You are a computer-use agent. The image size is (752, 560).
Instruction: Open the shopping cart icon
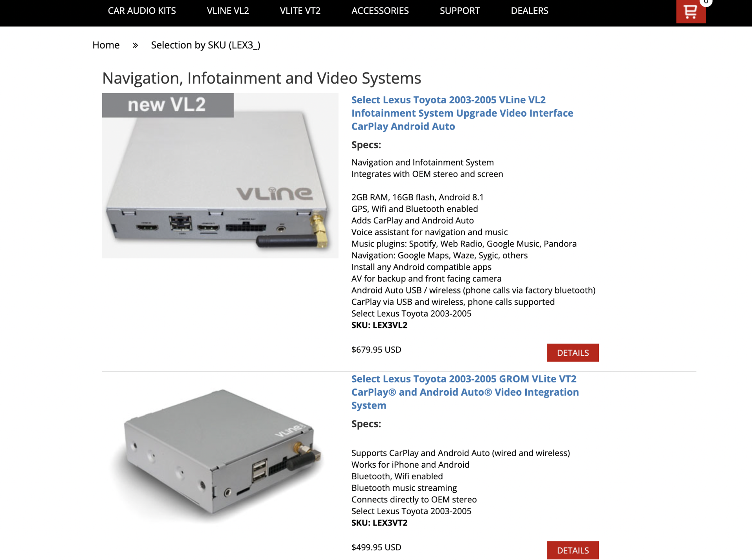click(x=691, y=11)
